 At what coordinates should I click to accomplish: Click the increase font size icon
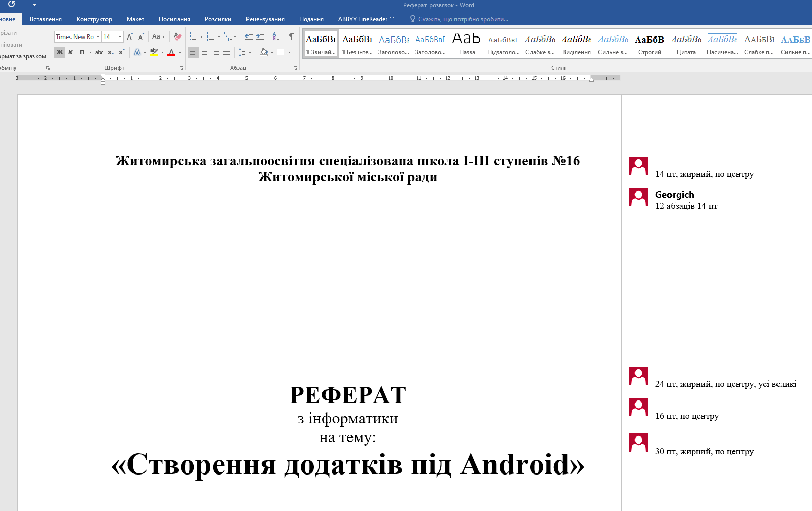click(130, 36)
